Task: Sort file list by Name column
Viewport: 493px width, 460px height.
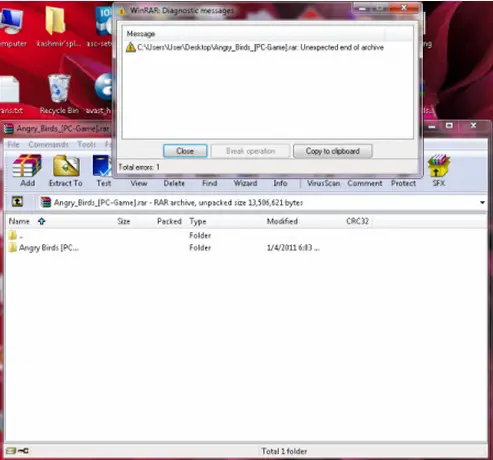Action: pyautogui.click(x=19, y=221)
